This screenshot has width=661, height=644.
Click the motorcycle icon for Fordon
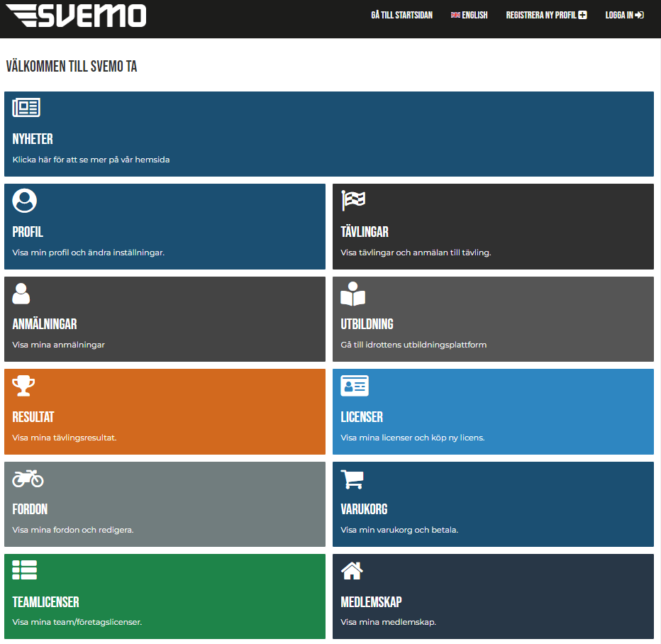point(28,479)
